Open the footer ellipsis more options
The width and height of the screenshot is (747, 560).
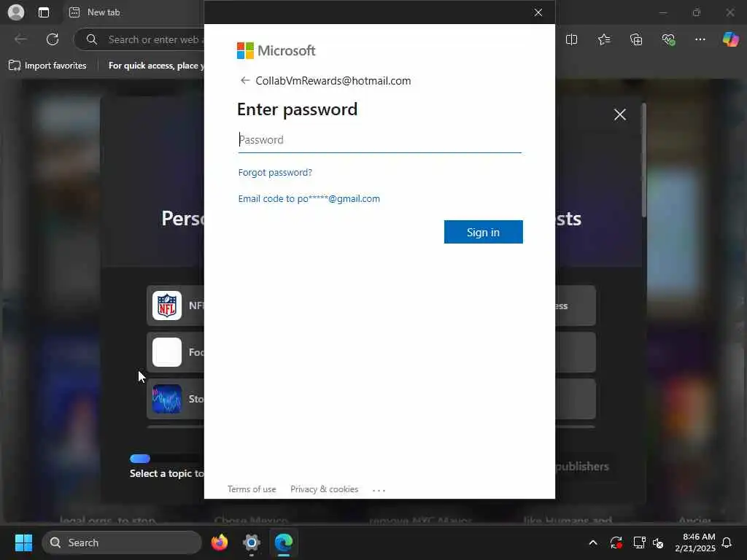click(379, 490)
